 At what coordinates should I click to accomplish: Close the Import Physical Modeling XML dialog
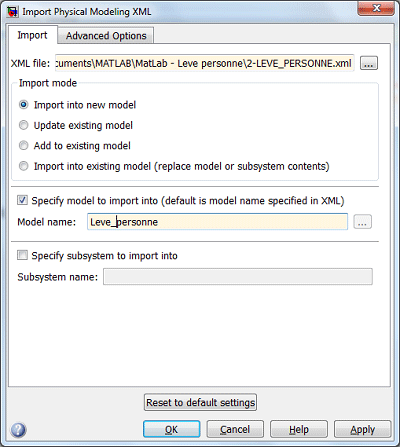pyautogui.click(x=375, y=8)
